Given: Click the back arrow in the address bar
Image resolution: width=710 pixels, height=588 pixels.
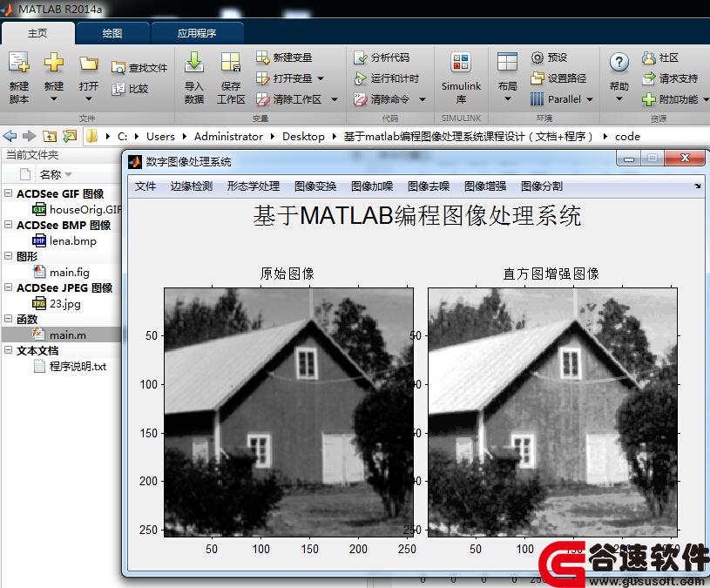Looking at the screenshot, I should click(x=10, y=136).
